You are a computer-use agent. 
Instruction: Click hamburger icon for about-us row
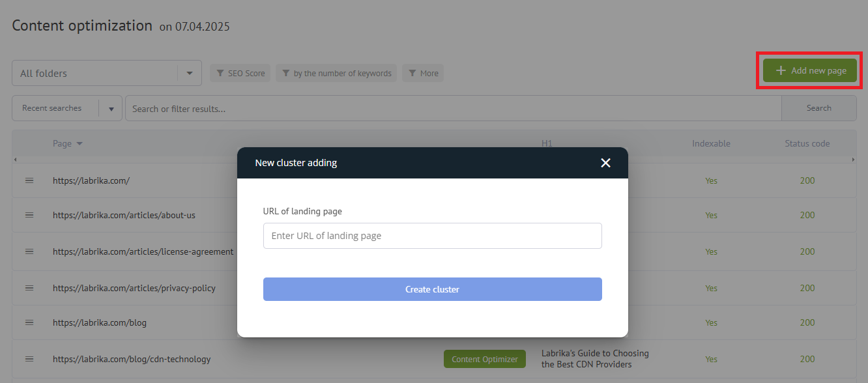click(29, 215)
